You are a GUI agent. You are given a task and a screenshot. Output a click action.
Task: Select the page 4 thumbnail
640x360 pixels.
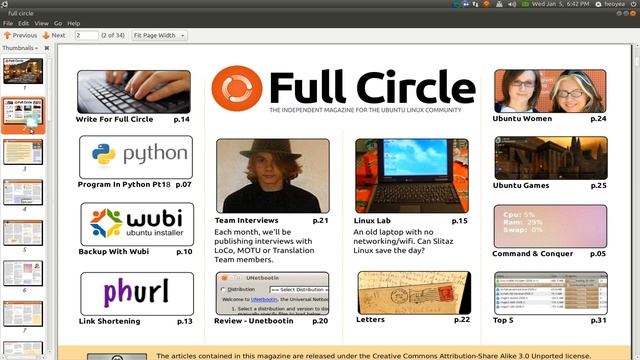pyautogui.click(x=23, y=192)
